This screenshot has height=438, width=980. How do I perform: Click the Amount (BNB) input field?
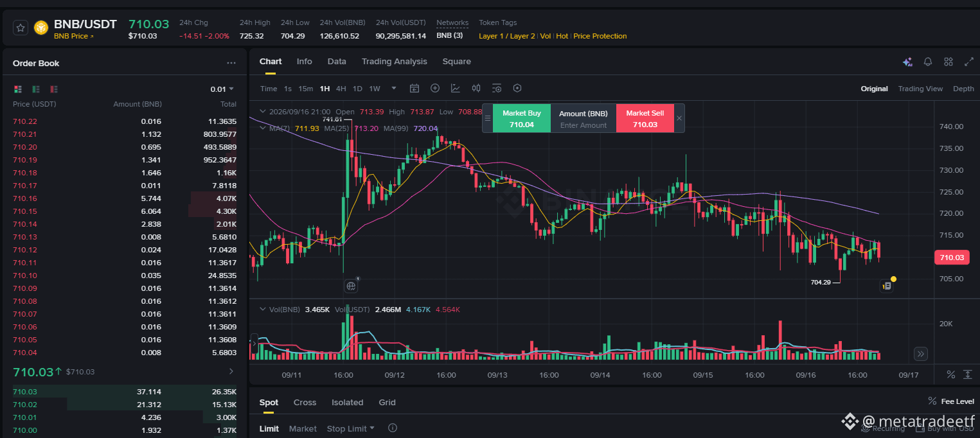[584, 125]
